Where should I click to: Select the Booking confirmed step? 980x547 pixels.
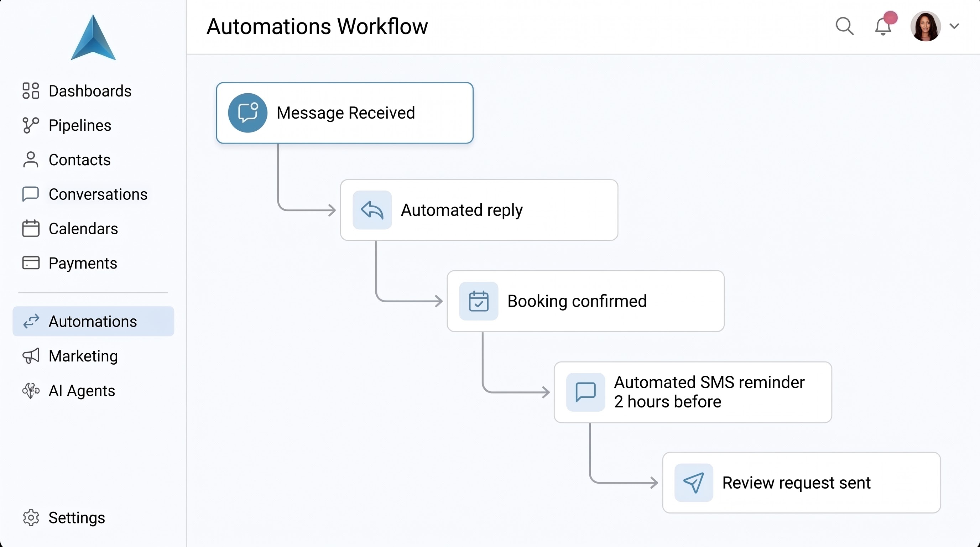(x=585, y=301)
